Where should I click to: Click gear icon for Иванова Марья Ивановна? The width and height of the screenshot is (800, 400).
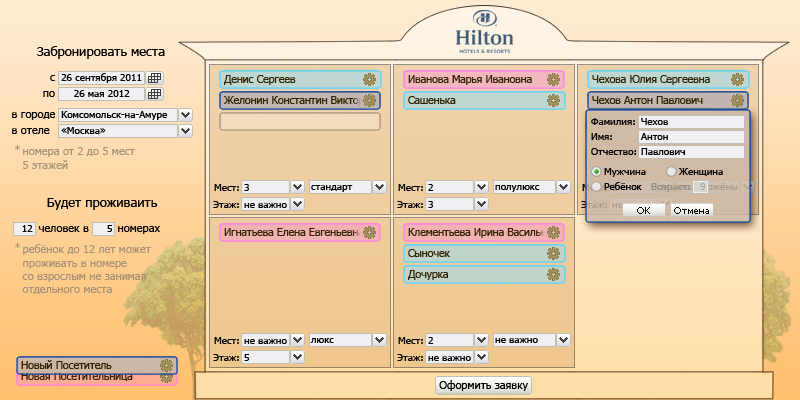[553, 79]
